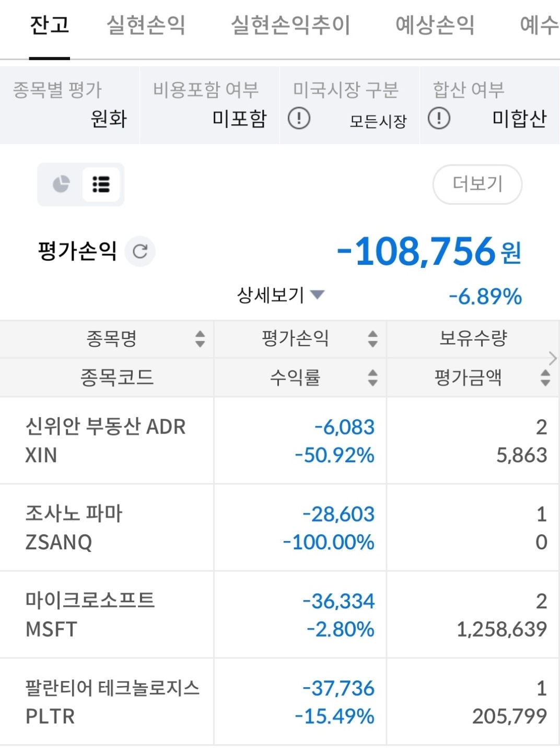The height and width of the screenshot is (752, 560).
Task: Sort by 종목명 column arrows
Action: tap(200, 338)
